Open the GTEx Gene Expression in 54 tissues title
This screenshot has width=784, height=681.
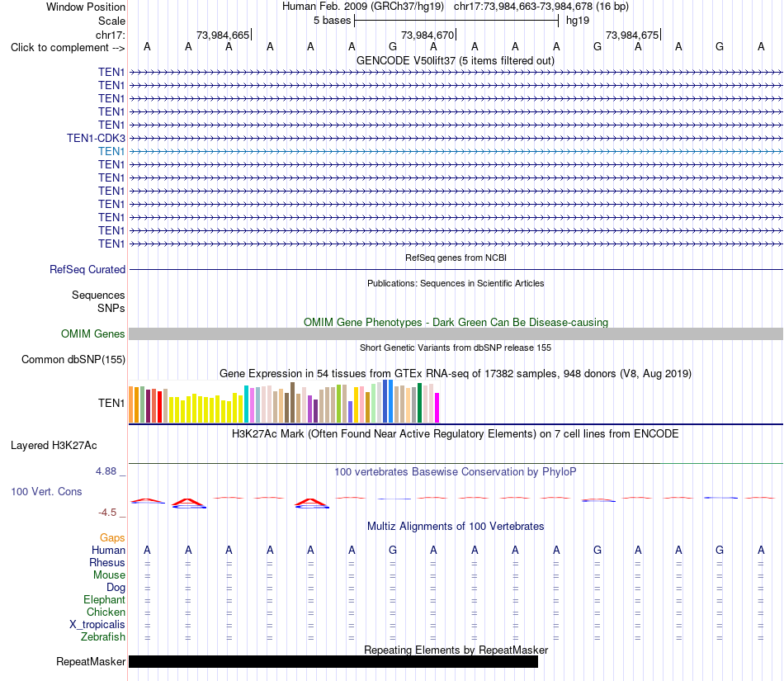[x=456, y=373]
